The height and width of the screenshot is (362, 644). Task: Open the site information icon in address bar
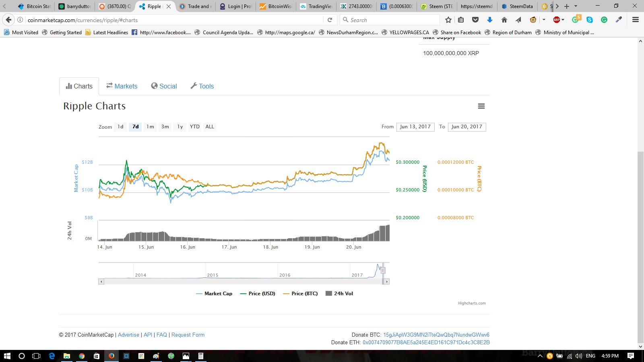coord(20,20)
